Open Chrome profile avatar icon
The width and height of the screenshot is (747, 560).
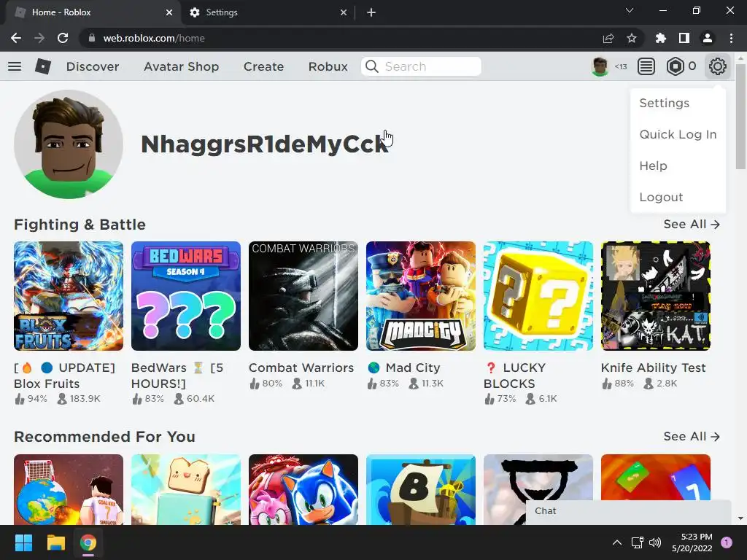click(708, 38)
